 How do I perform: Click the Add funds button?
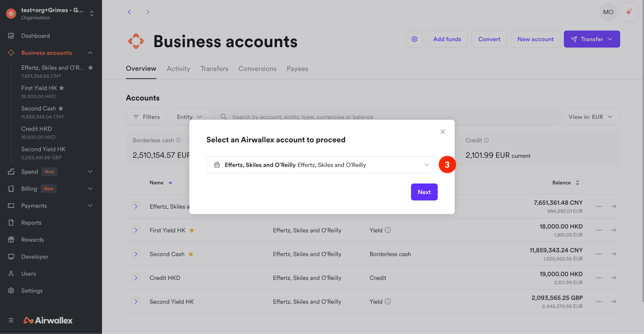click(x=447, y=39)
